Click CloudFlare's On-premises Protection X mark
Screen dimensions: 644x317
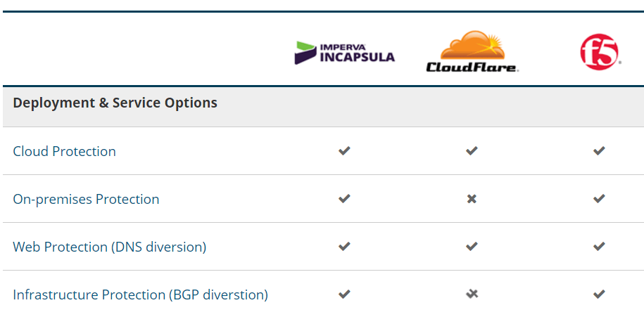click(472, 199)
